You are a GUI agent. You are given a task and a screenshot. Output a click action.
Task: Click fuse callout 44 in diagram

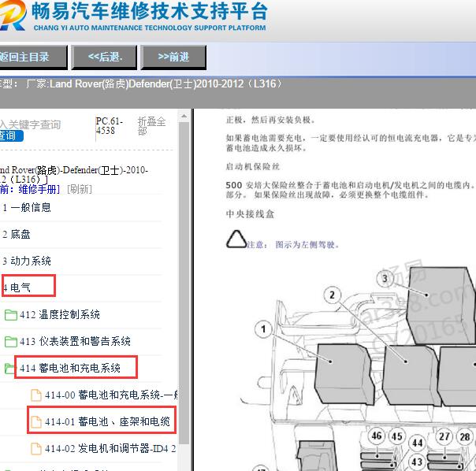pyautogui.click(x=418, y=443)
